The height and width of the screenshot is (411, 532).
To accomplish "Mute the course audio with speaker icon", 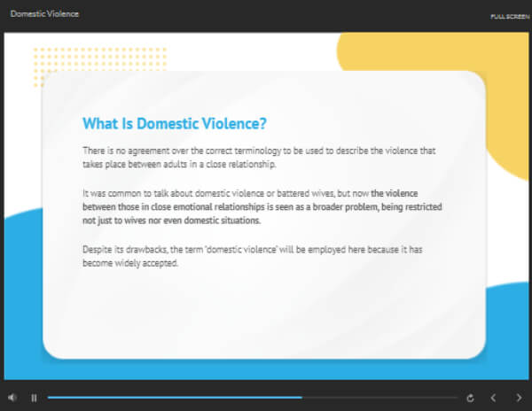I will pyautogui.click(x=12, y=398).
